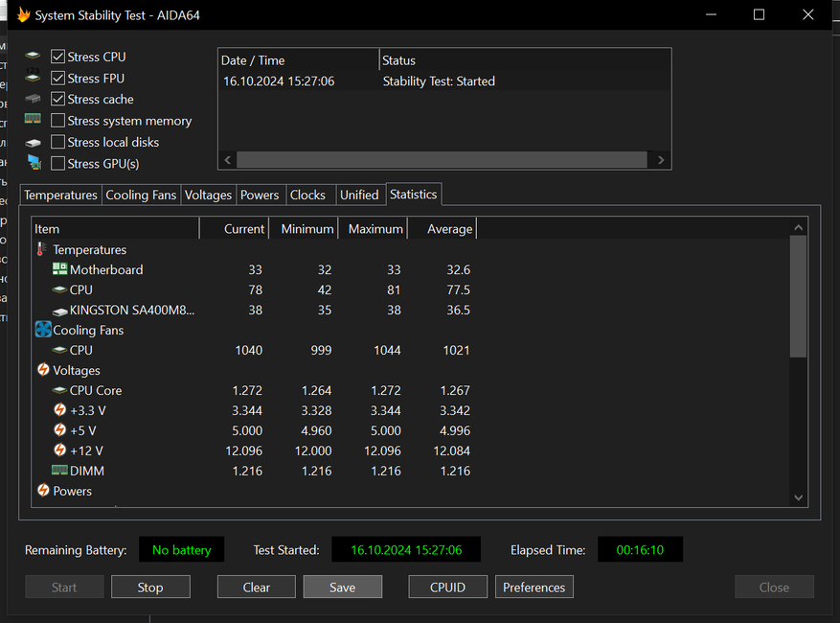840x623 pixels.
Task: Open the Cooling Fans tab
Action: pos(141,195)
